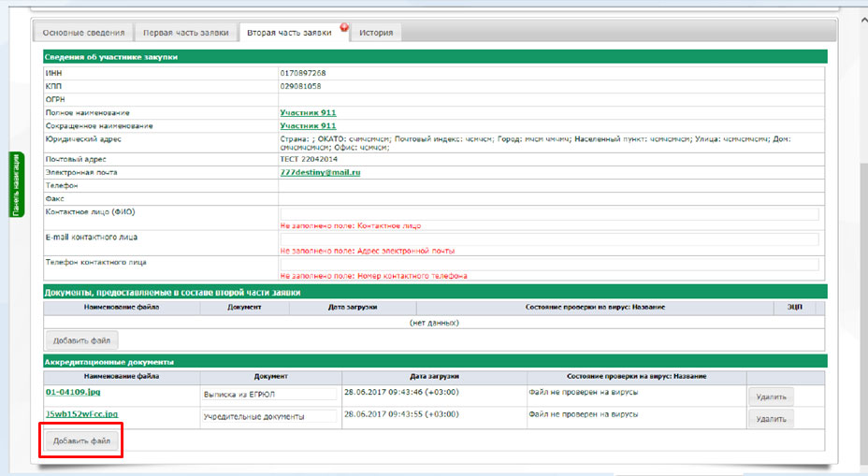Click red error icon on Вторая часть заявки tab
Viewport: 868px width, 476px height.
(344, 27)
